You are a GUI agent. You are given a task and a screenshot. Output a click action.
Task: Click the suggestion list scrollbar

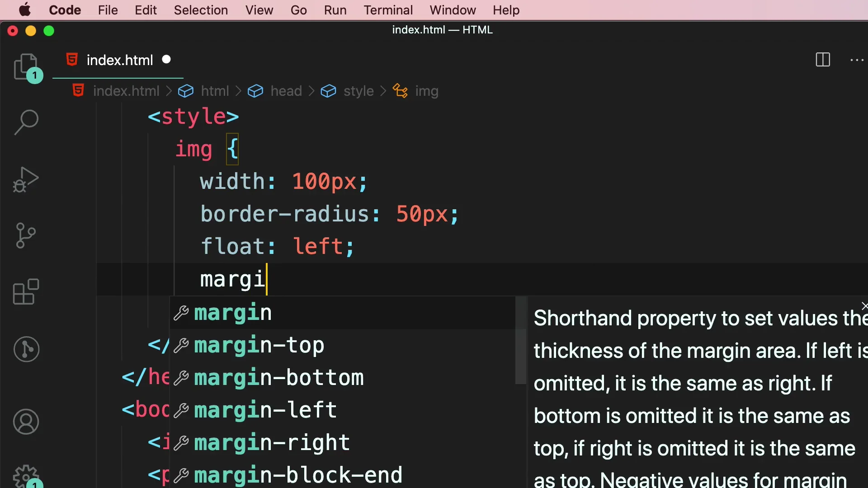point(521,340)
